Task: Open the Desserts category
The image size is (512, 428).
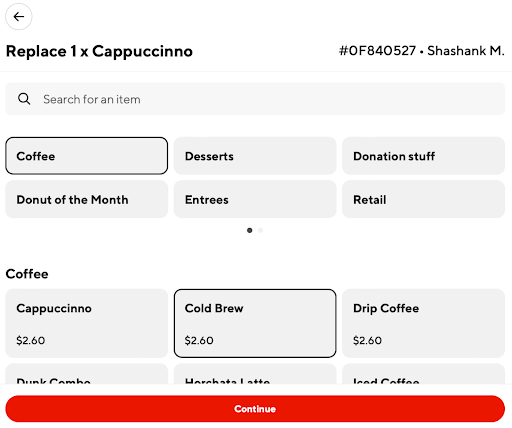Action: [x=255, y=156]
